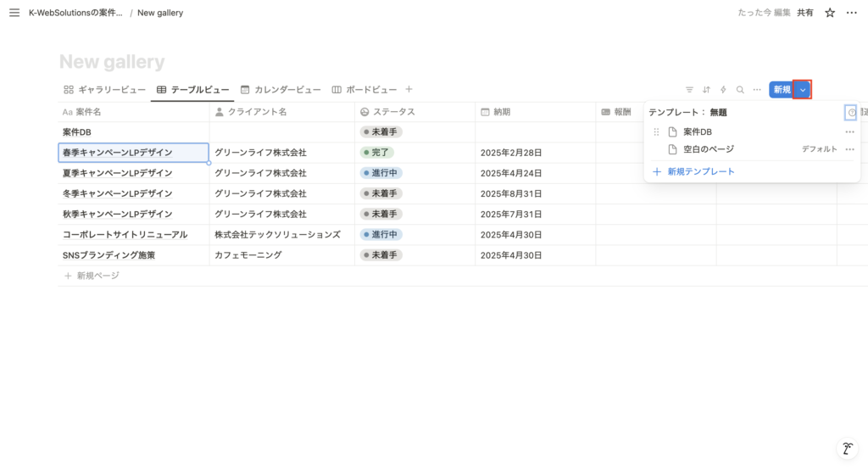
Task: Open page top-right three-dot menu
Action: click(852, 13)
